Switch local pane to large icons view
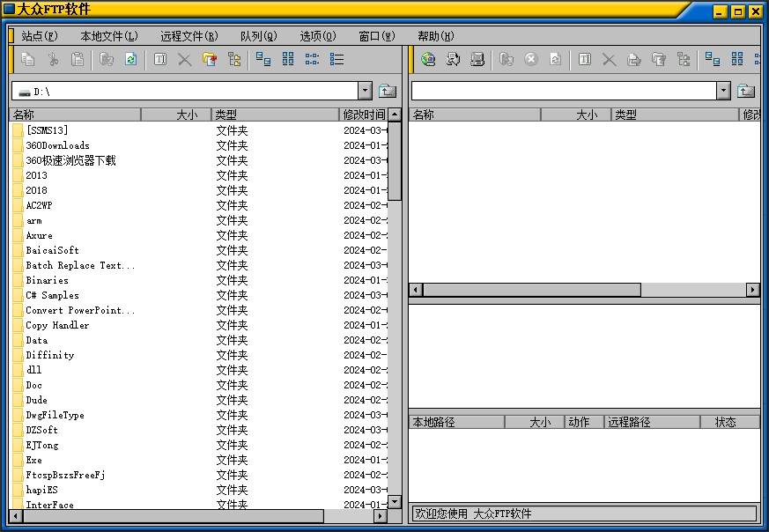Screen dimensions: 769x532 [263, 60]
